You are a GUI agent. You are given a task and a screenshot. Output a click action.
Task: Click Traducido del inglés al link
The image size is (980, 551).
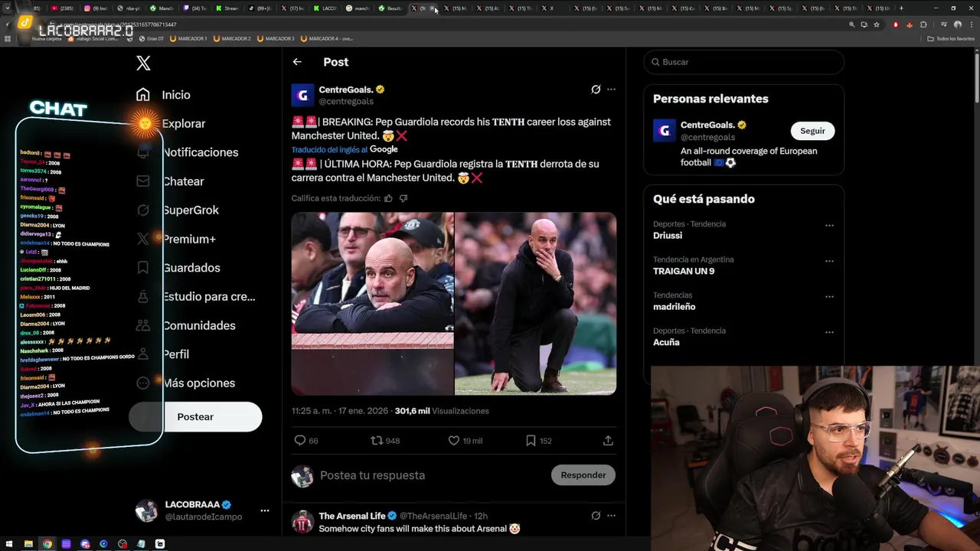point(329,150)
